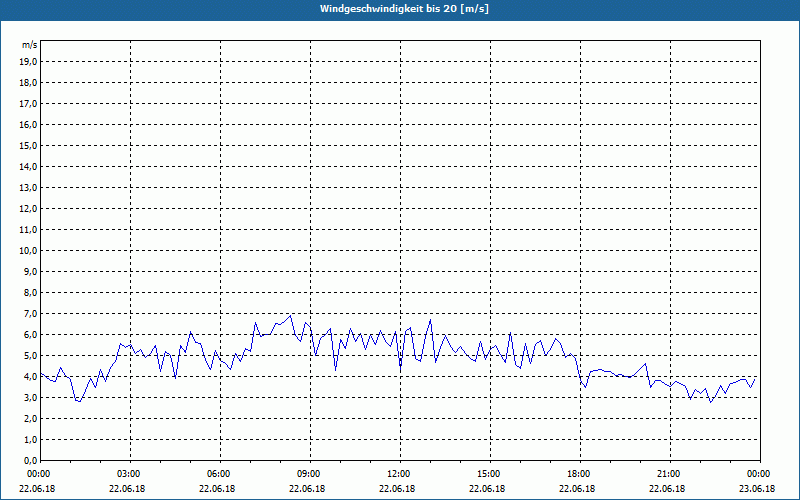Image resolution: width=800 pixels, height=500 pixels.
Task: Click the '00:00' time label above 23.06.18
Action: click(759, 474)
